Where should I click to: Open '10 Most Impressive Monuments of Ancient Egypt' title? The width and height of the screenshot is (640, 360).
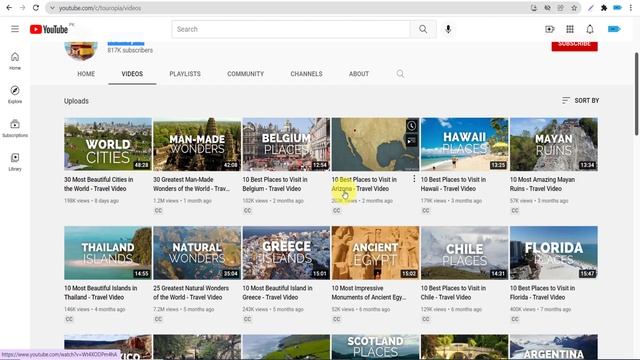[369, 293]
